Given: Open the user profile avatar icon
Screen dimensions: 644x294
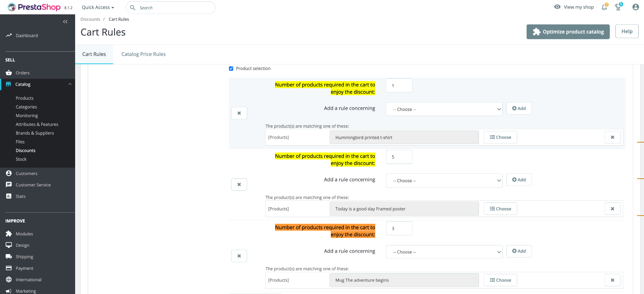Looking at the screenshot, I should click(635, 7).
